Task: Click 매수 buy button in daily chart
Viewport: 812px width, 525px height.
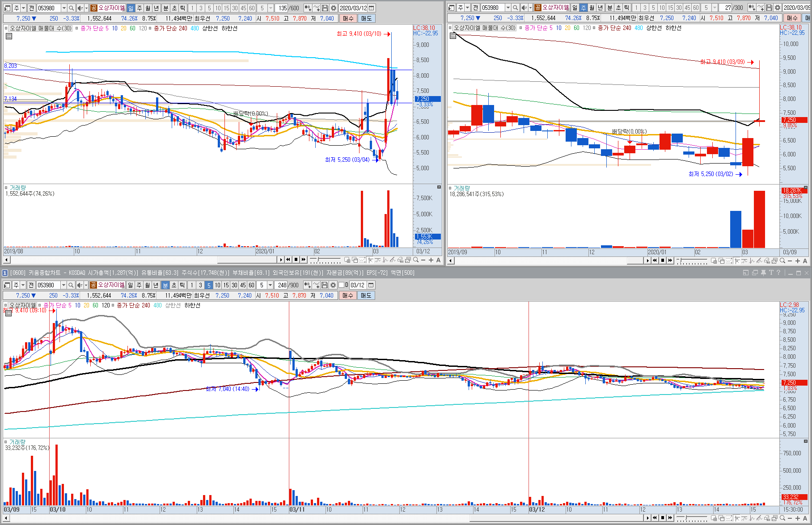Action: pos(348,18)
